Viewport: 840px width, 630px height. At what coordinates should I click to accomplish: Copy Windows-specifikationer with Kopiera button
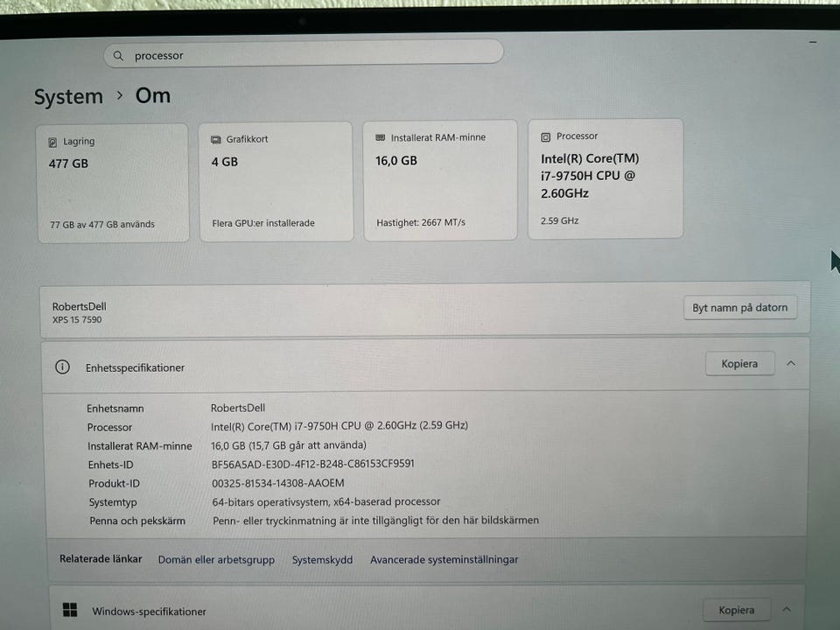737,610
